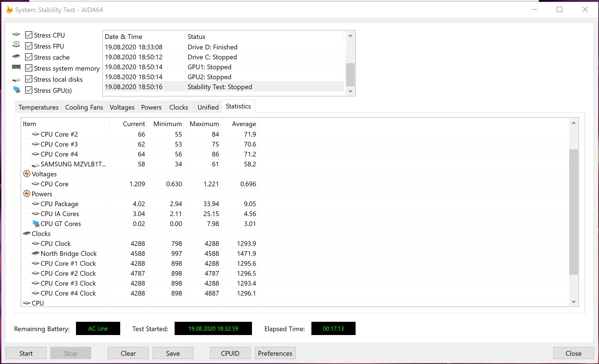Click the AIDA64 flame icon in title bar
599x364 pixels.
tap(9, 10)
